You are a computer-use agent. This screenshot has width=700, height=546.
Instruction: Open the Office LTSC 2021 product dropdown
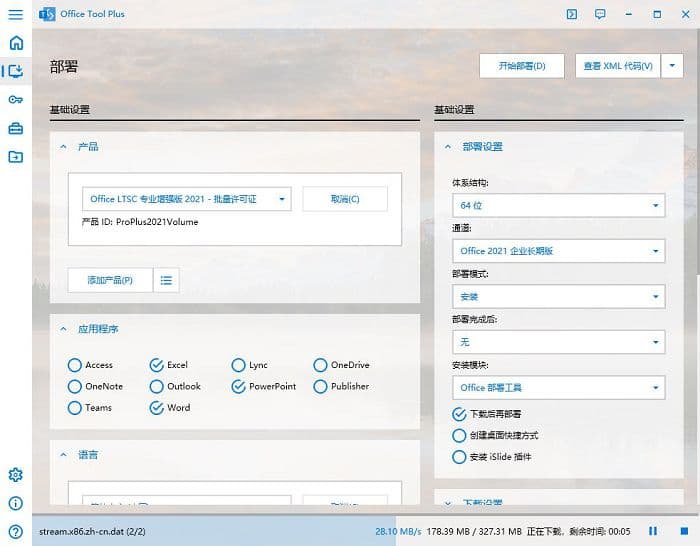tap(187, 199)
